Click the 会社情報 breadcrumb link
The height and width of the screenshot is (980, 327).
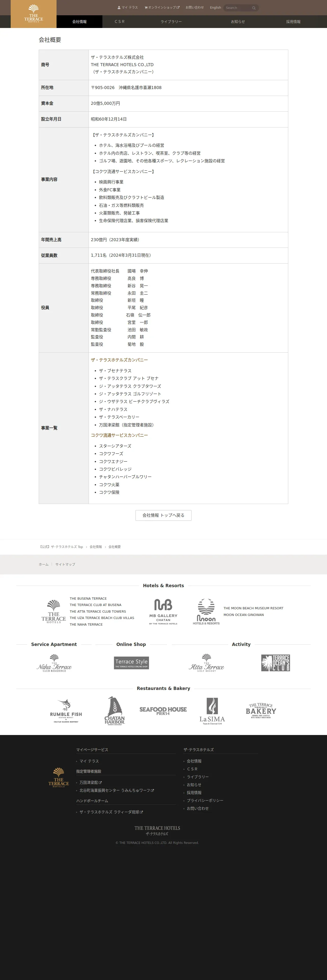coord(96,547)
